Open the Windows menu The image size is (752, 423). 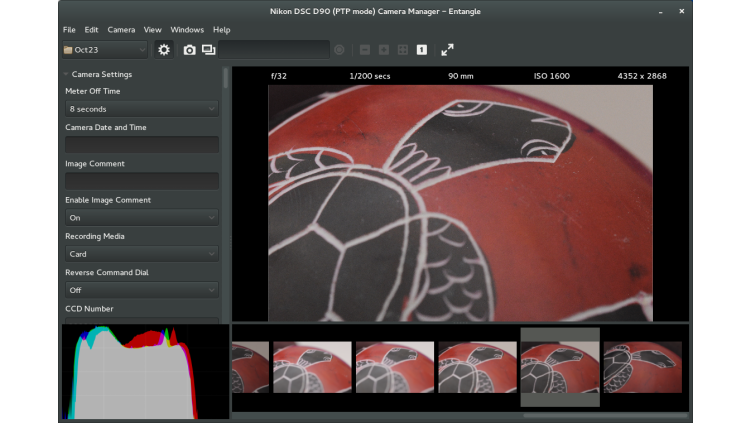tap(187, 30)
